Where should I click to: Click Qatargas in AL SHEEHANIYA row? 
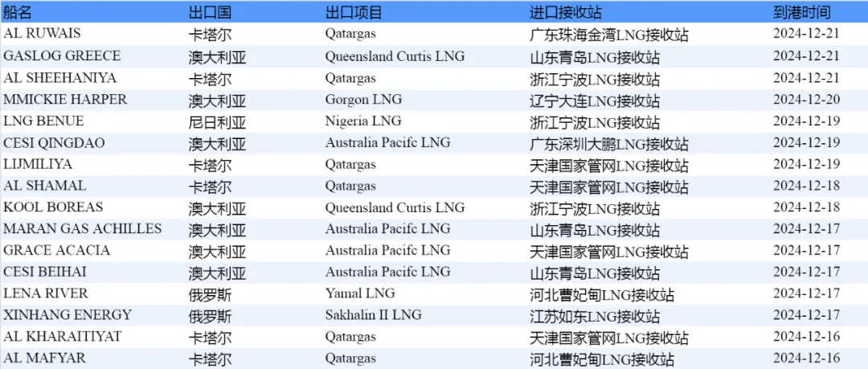coord(350,78)
